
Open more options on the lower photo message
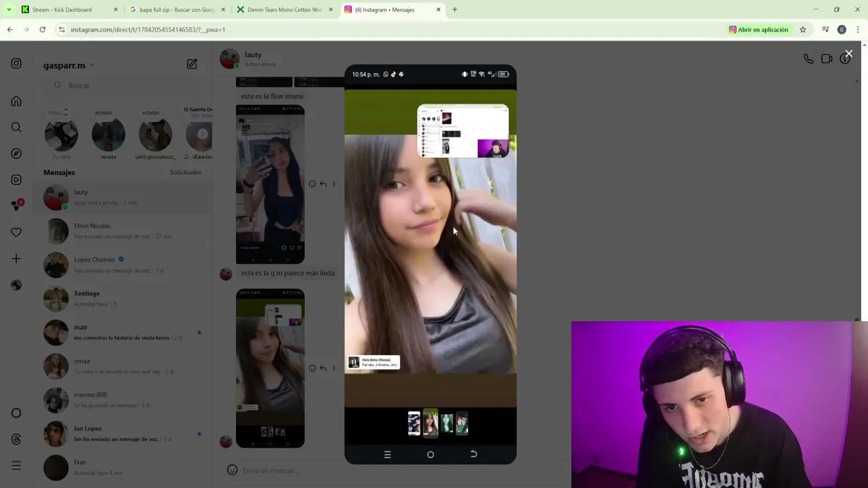tap(334, 368)
